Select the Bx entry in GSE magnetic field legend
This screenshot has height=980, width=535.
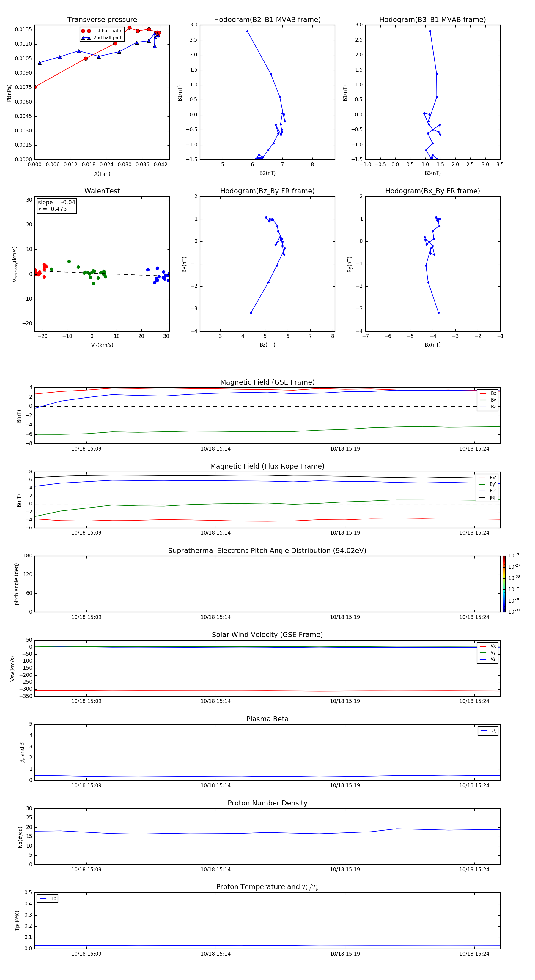tap(488, 393)
